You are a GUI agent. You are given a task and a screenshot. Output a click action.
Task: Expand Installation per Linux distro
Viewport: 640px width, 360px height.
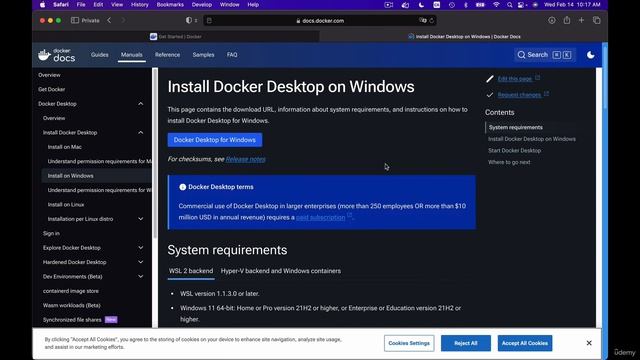140,219
